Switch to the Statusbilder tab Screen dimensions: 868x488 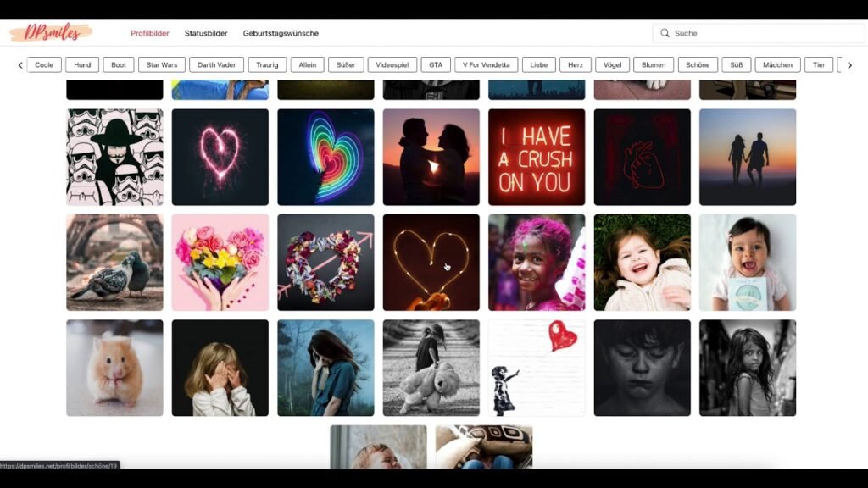point(205,33)
